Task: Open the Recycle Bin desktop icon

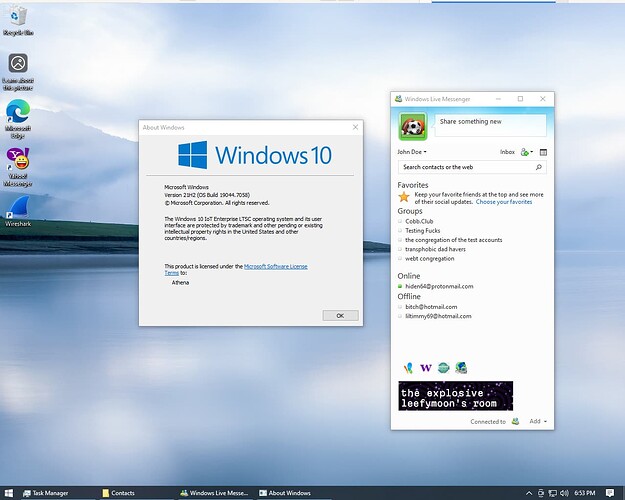Action: point(18,21)
